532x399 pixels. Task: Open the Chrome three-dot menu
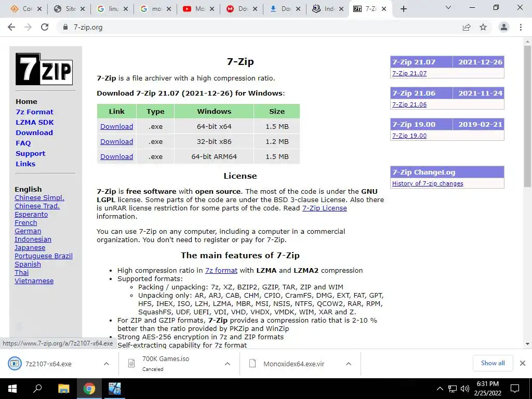click(521, 27)
